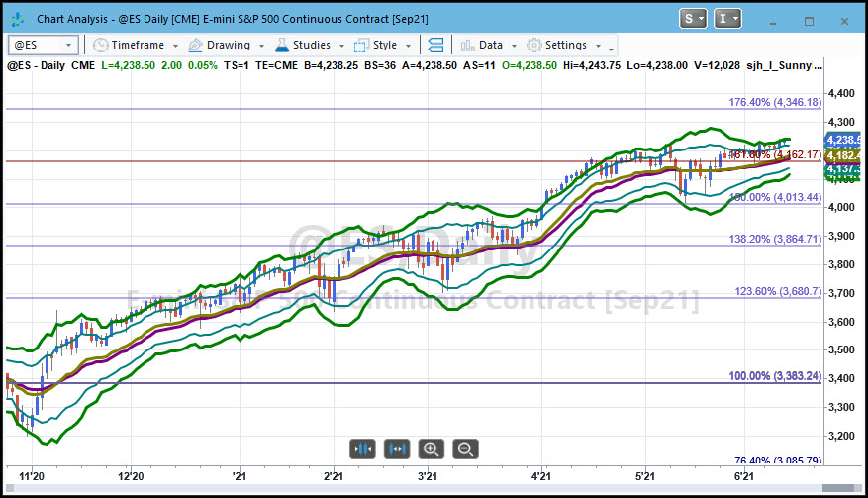Click the 4,238.5 last price marker
Image resolution: width=868 pixels, height=498 pixels.
pos(842,141)
